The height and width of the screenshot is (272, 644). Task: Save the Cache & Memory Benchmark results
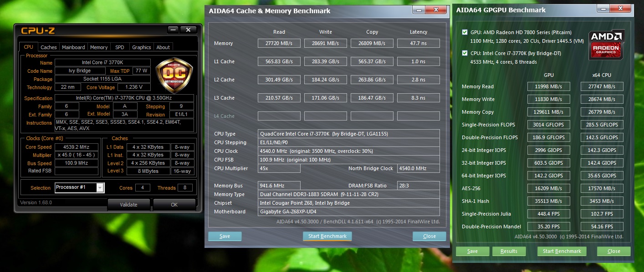point(225,236)
